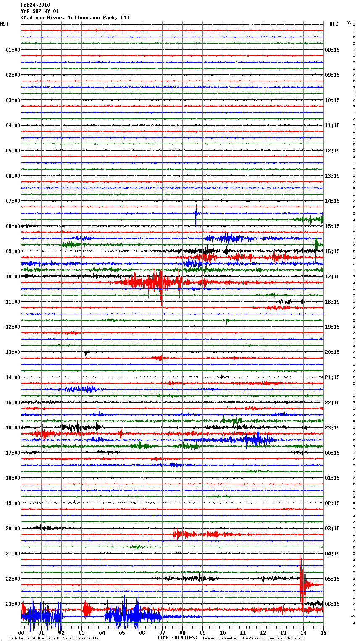Viewport: 357px width, 644px height.
Task: Click UTC time label '19:15'
Action: click(332, 327)
